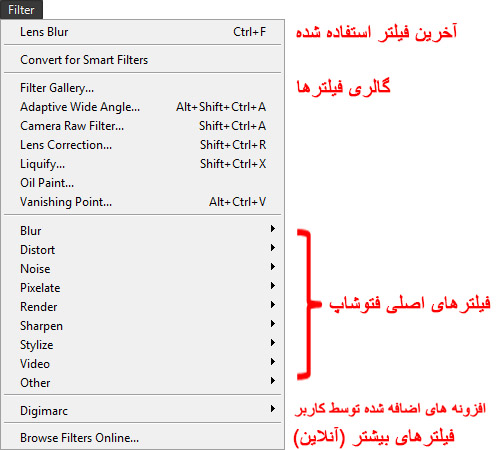Open the Pixelate submenu

(x=143, y=288)
